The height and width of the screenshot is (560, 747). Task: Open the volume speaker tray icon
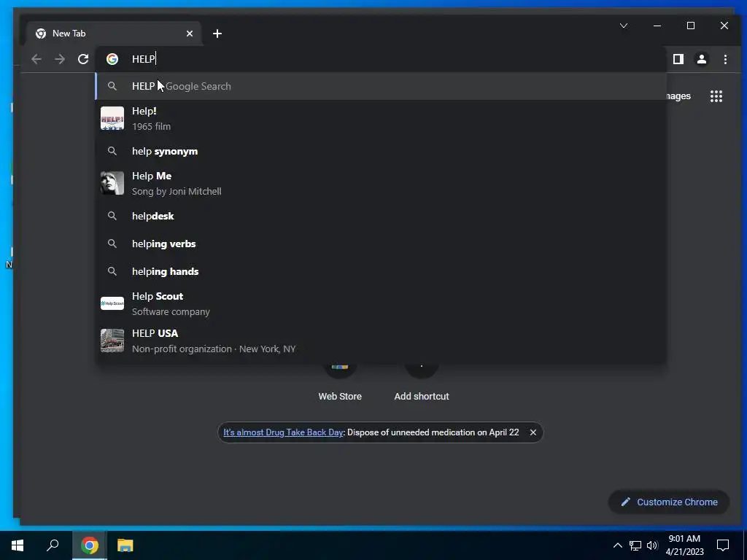[652, 545]
